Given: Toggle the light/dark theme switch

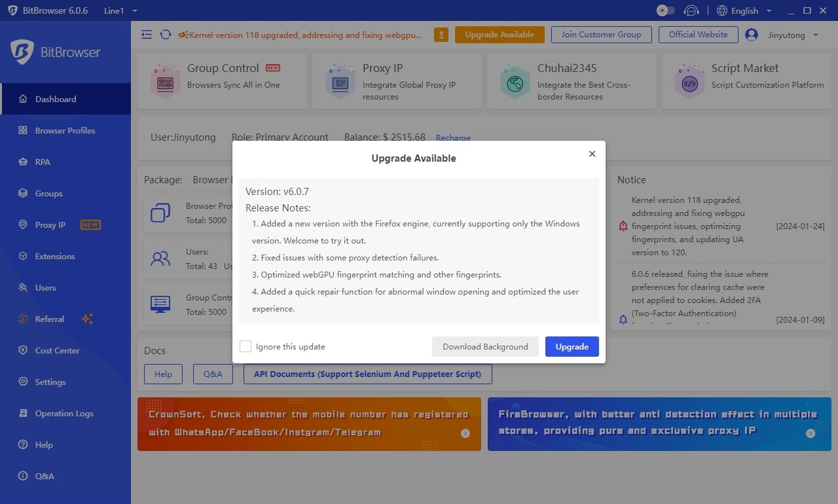Looking at the screenshot, I should 665,10.
